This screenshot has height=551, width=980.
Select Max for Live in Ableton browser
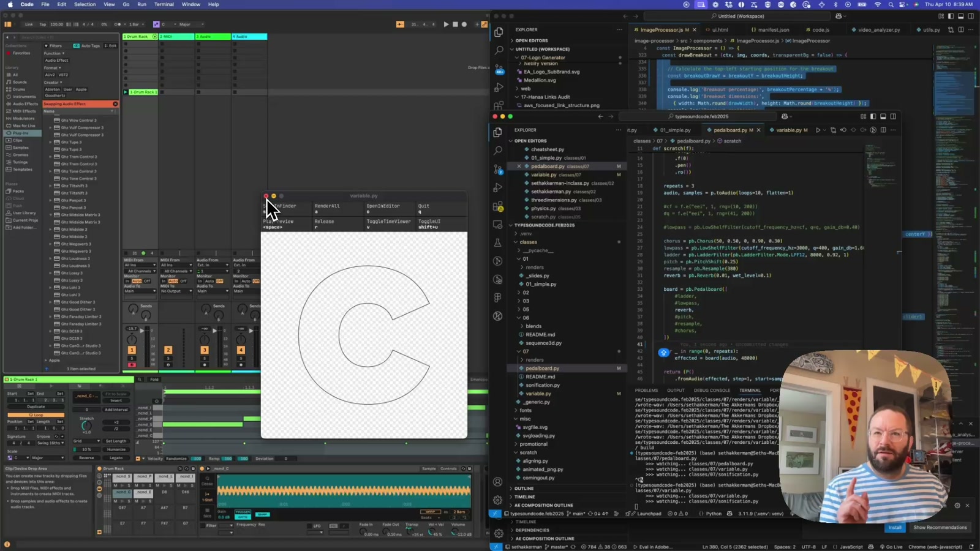tap(24, 126)
